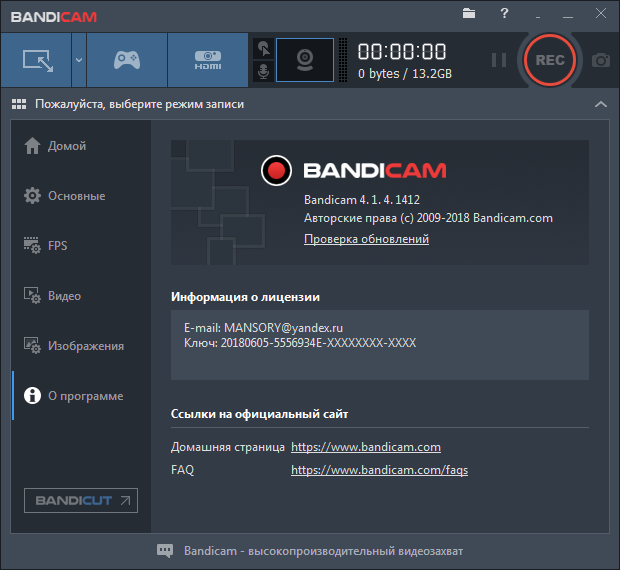Collapse the recording mode panel chevron
The width and height of the screenshot is (620, 570).
click(600, 104)
